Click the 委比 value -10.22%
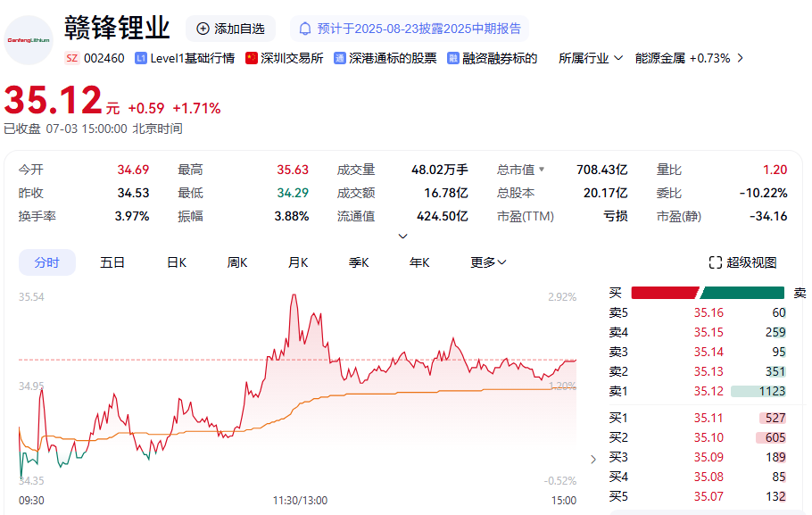This screenshot has height=515, width=812. pyautogui.click(x=763, y=193)
